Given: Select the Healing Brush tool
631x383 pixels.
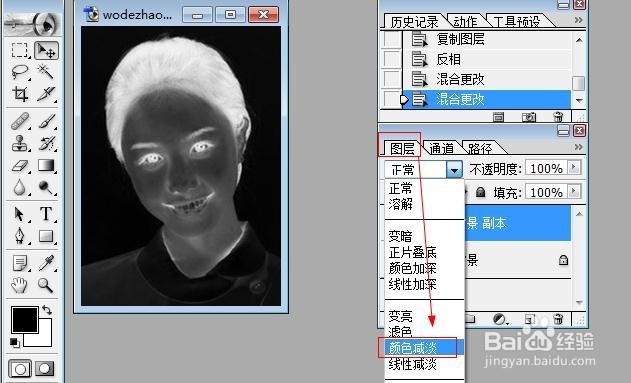Looking at the screenshot, I should (x=20, y=121).
